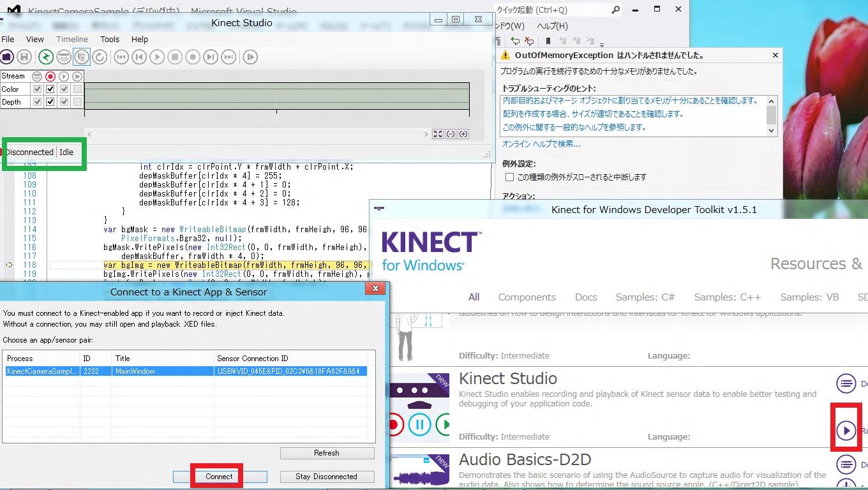The height and width of the screenshot is (490, 868).
Task: Toggle the Color stream record checkbox
Action: (50, 89)
